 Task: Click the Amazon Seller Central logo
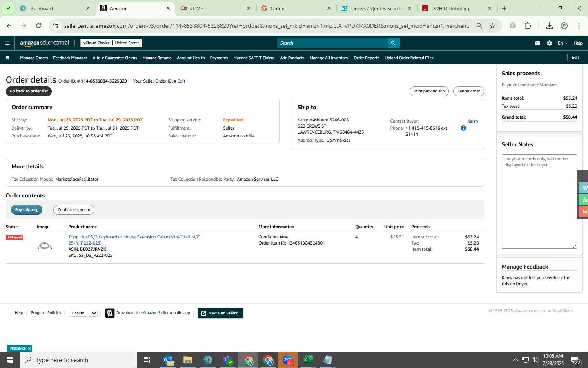[x=45, y=43]
